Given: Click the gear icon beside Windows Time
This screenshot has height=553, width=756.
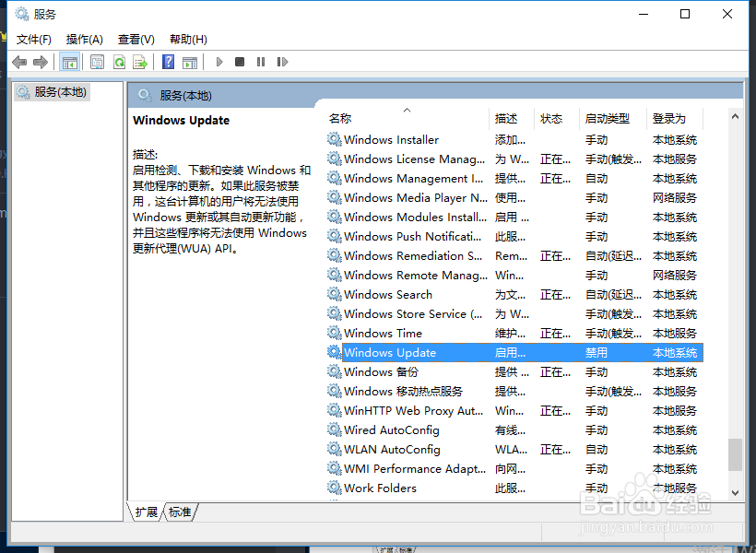Looking at the screenshot, I should click(x=334, y=333).
